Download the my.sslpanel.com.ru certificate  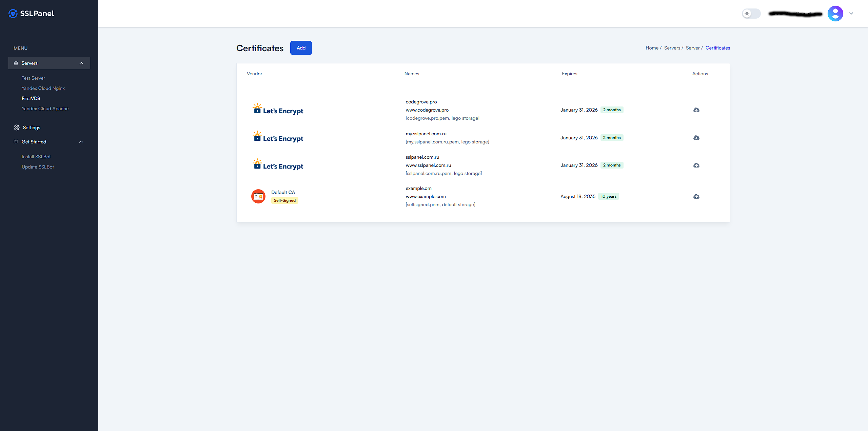pyautogui.click(x=696, y=138)
